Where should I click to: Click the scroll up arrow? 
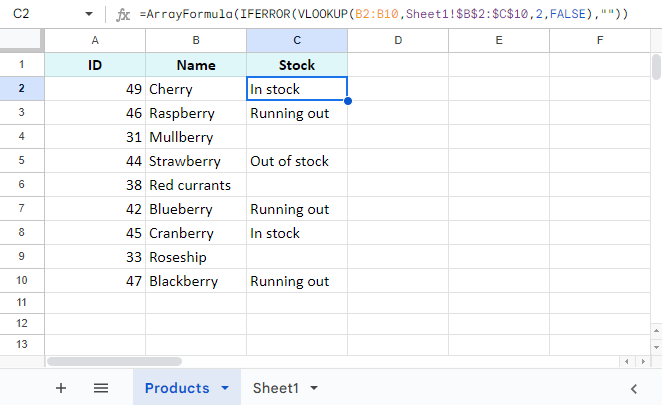point(656,331)
